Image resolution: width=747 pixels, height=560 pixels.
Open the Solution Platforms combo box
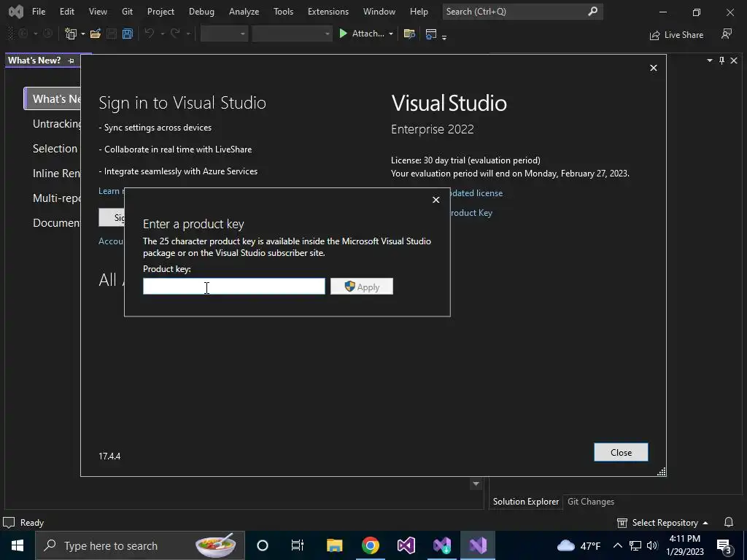point(292,34)
